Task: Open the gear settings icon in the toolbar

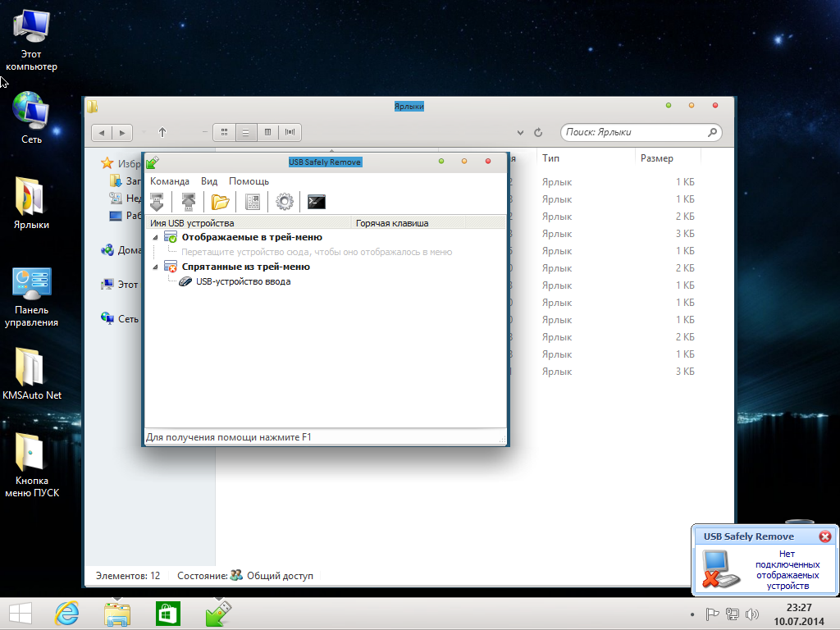Action: point(285,202)
